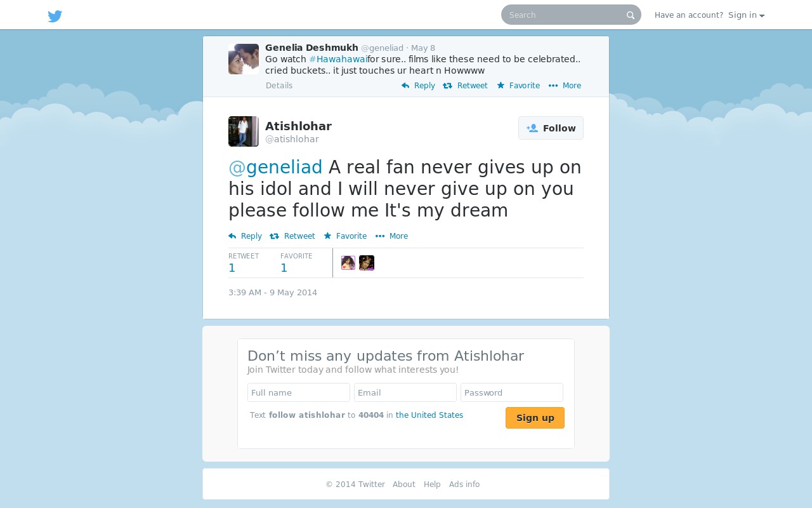Focus the Email input field
Viewport: 812px width, 508px height.
(x=405, y=392)
